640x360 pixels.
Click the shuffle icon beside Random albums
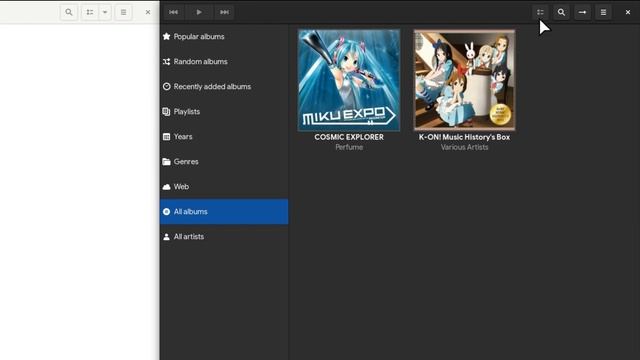point(167,62)
